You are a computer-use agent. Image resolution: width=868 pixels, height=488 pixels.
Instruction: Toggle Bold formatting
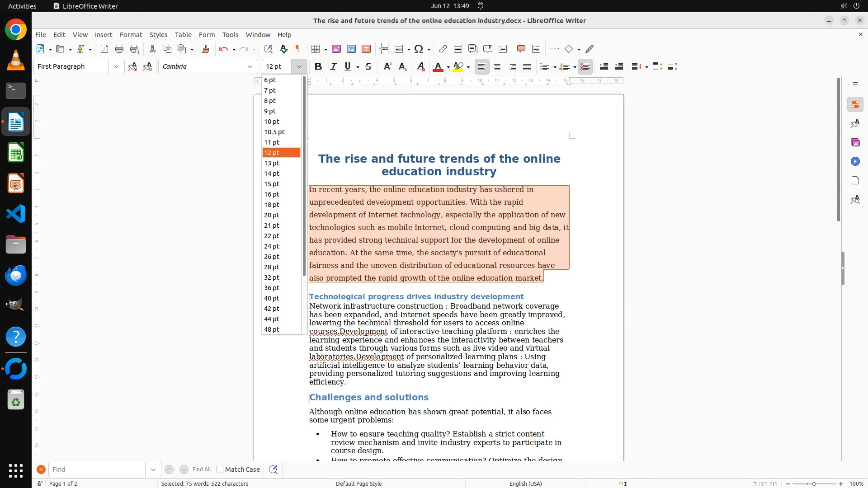pos(318,66)
